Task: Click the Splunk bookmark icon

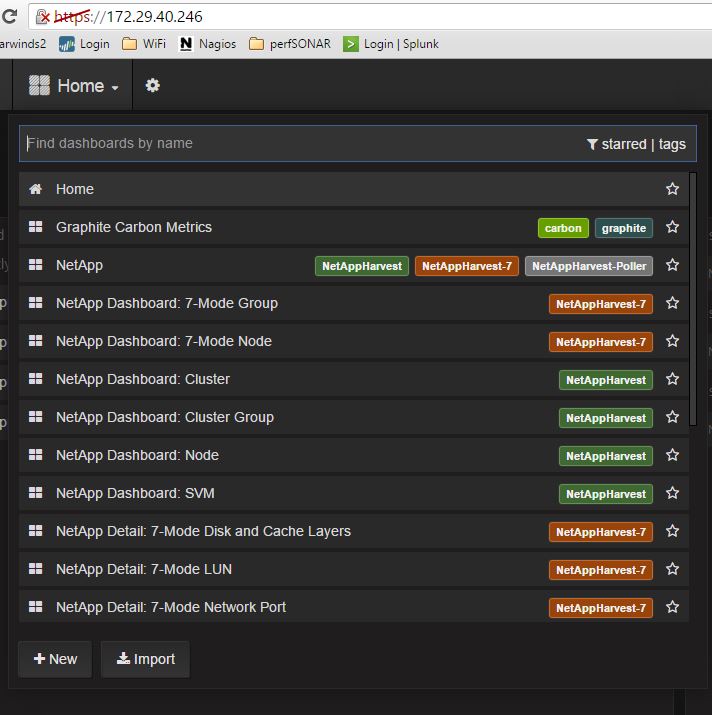Action: (350, 44)
